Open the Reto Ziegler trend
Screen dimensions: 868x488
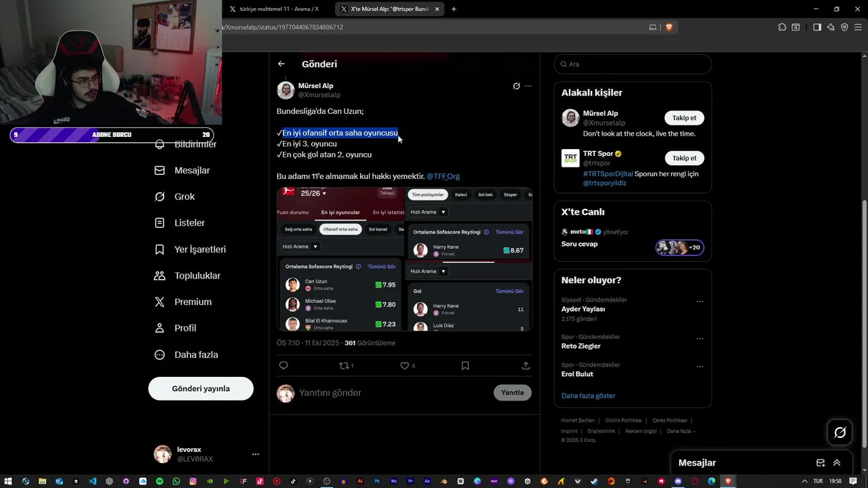581,346
